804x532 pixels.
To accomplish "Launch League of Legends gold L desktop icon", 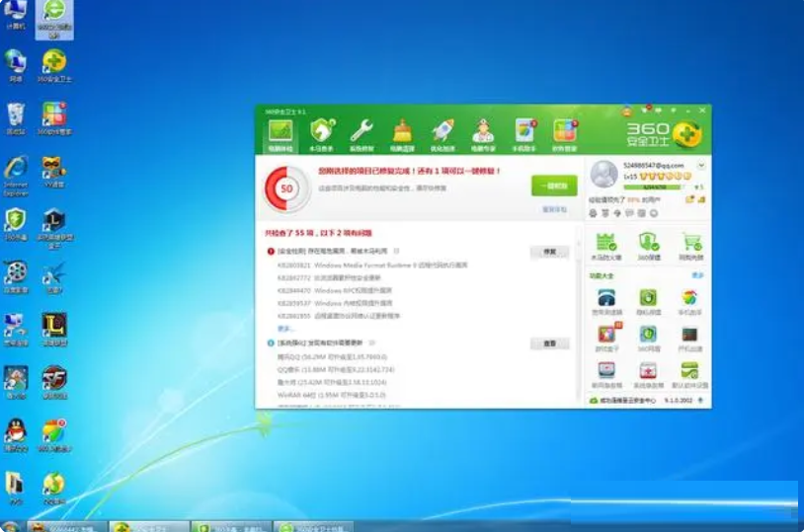I will pos(54,330).
